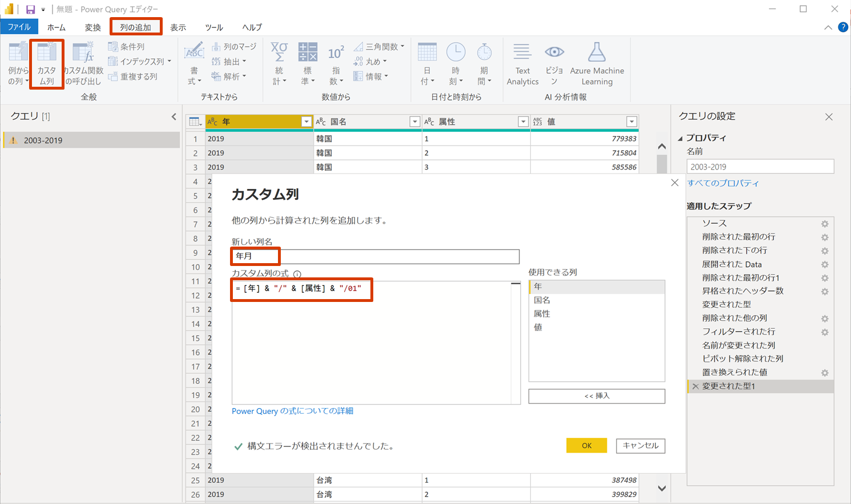Screen dimensions: 851x504
Task: Open the 標準 (Standard) number tool
Action: (308, 63)
